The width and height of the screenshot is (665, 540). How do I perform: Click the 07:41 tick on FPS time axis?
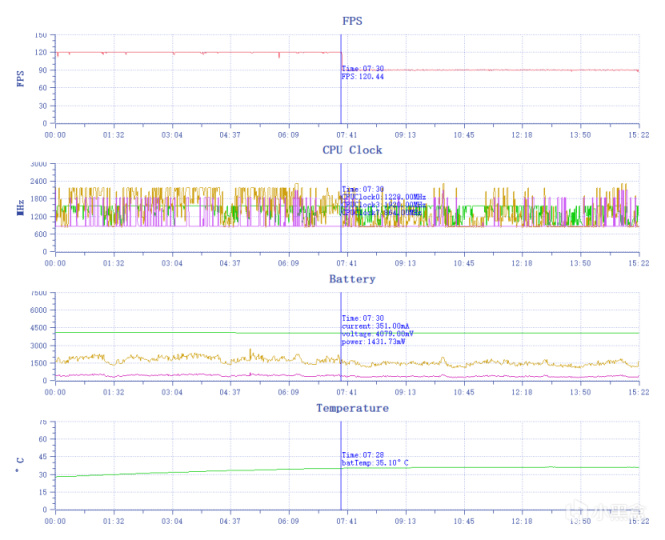[x=347, y=134]
